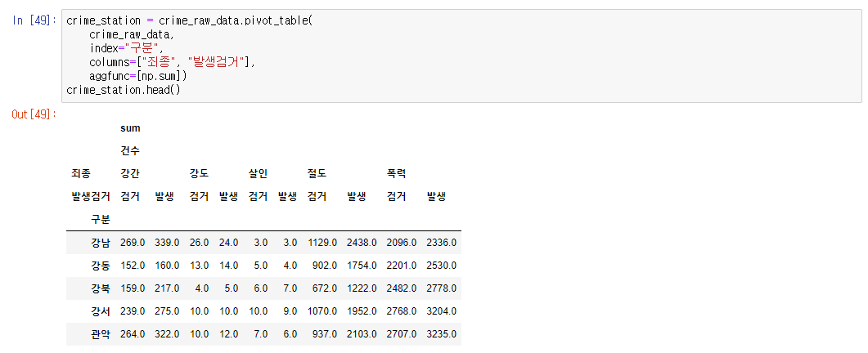Click the 1070.0 cell in 강서 row
The width and height of the screenshot is (868, 353).
[x=322, y=311]
